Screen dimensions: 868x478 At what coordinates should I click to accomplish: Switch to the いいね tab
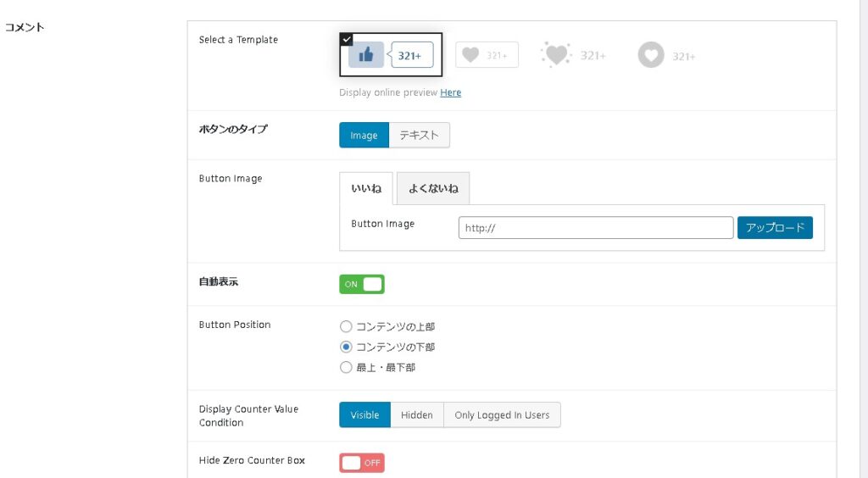click(x=366, y=189)
